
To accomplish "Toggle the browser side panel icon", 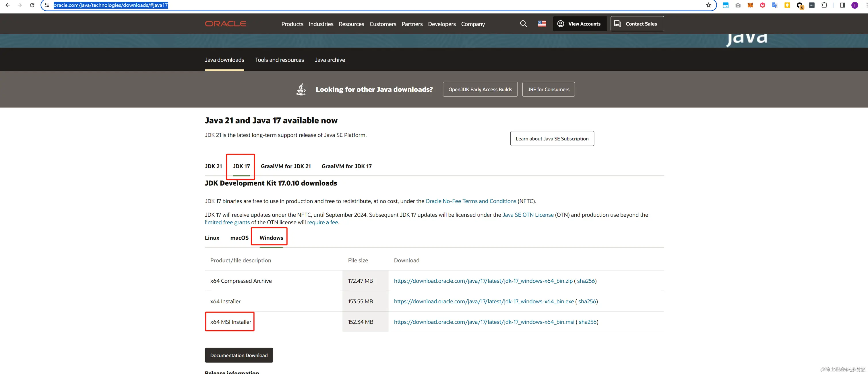I will tap(842, 5).
